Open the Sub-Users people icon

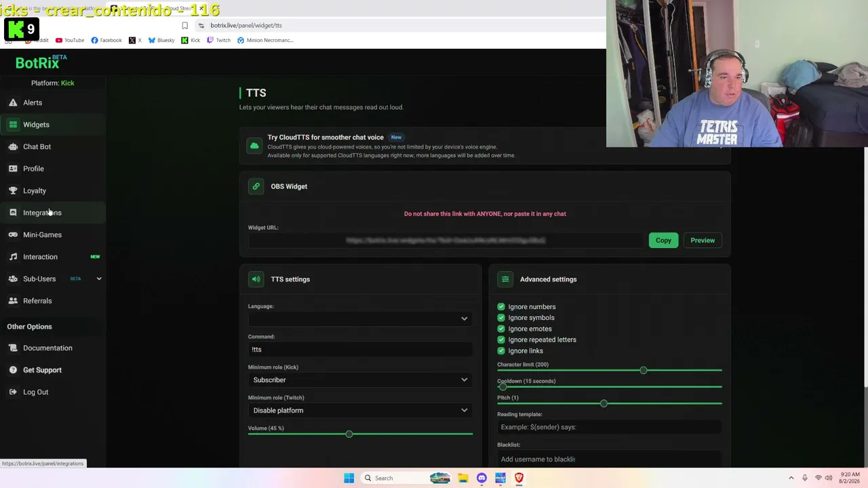(x=13, y=279)
